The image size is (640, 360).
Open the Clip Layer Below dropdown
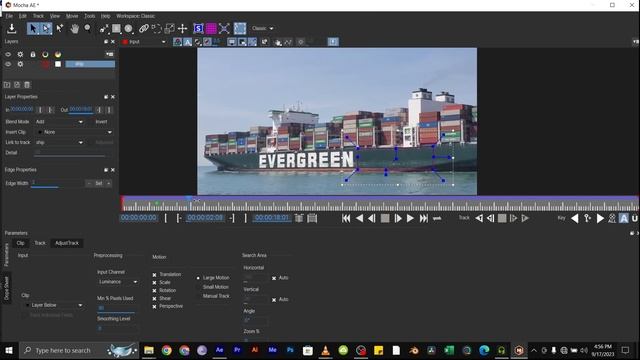point(53,305)
